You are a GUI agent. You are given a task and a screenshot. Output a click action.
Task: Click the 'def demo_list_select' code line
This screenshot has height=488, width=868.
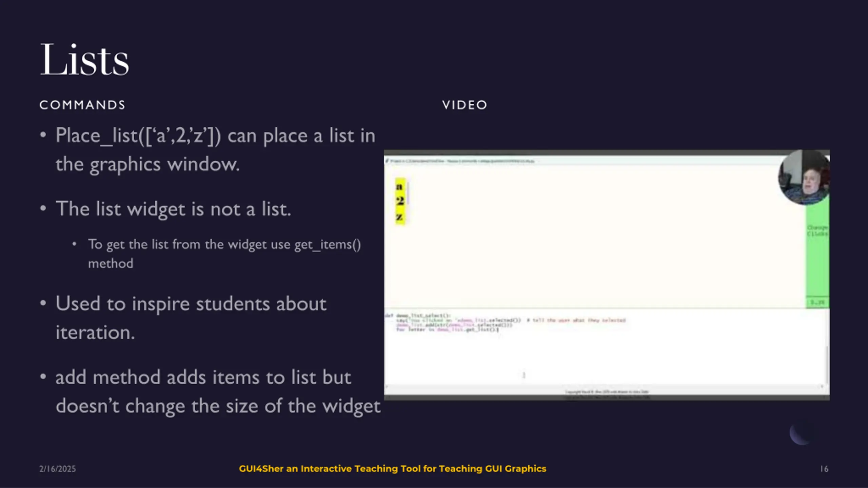(x=418, y=316)
